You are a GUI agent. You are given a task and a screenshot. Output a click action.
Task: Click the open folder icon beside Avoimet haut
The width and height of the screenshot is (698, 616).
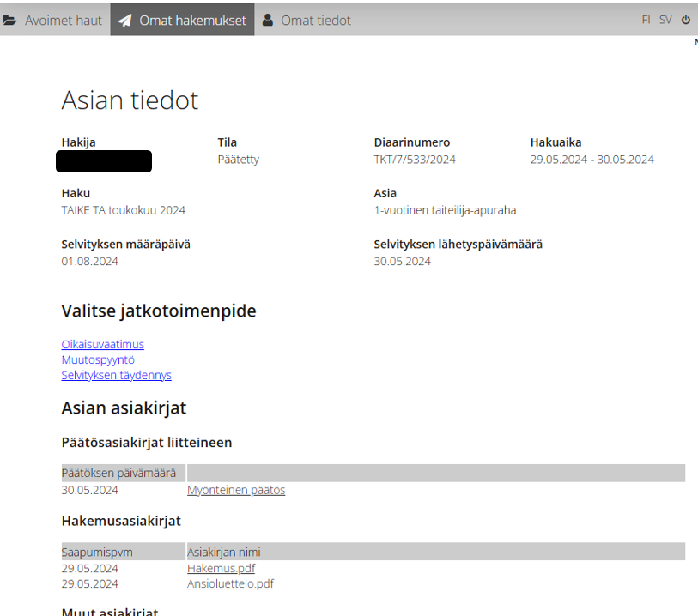click(10, 20)
